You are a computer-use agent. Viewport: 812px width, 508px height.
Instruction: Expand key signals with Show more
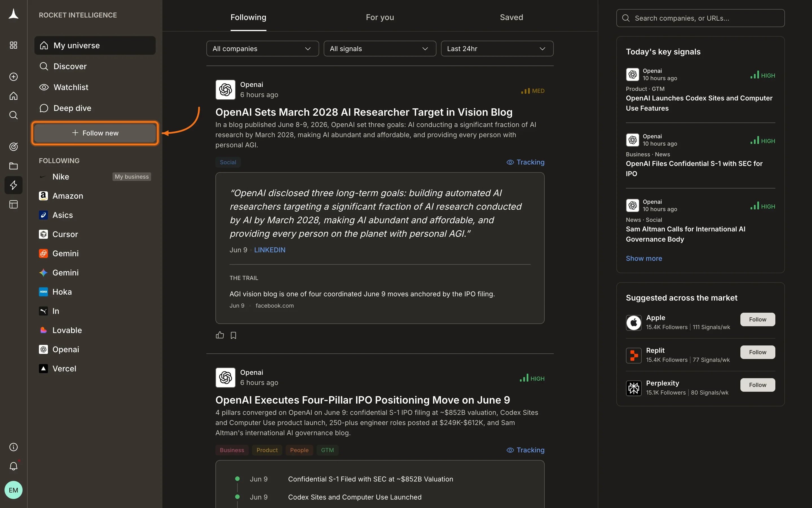[644, 258]
